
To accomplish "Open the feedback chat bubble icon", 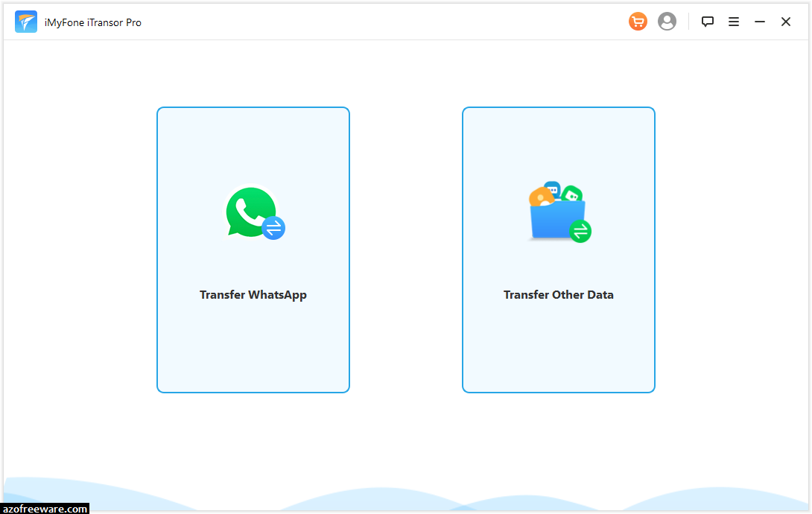I will click(x=708, y=22).
